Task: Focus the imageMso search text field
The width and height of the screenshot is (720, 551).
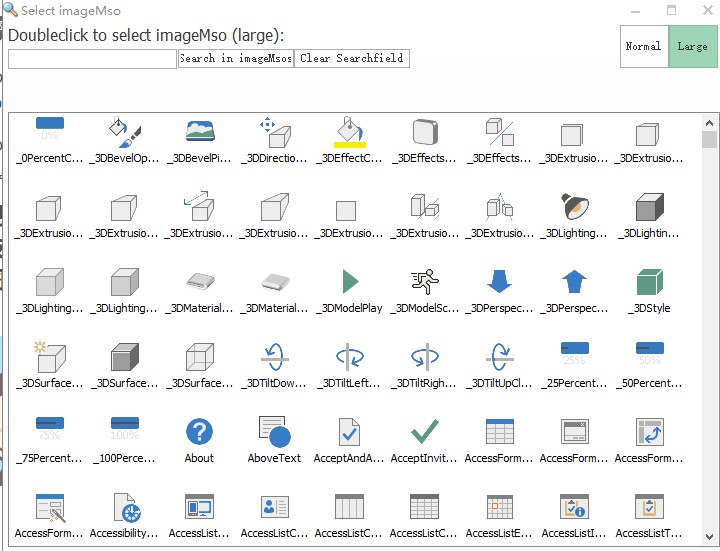Action: [x=92, y=59]
